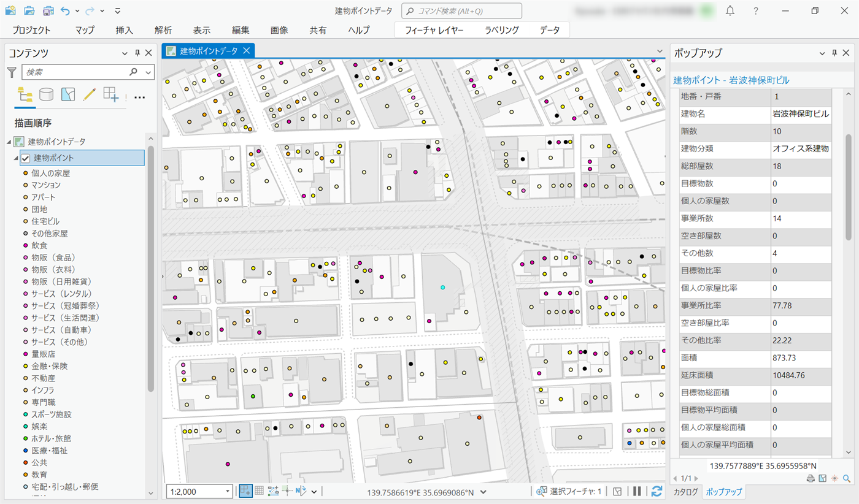Click the 選択フィーチャ: 1 status button
The image size is (859, 504).
point(569,491)
